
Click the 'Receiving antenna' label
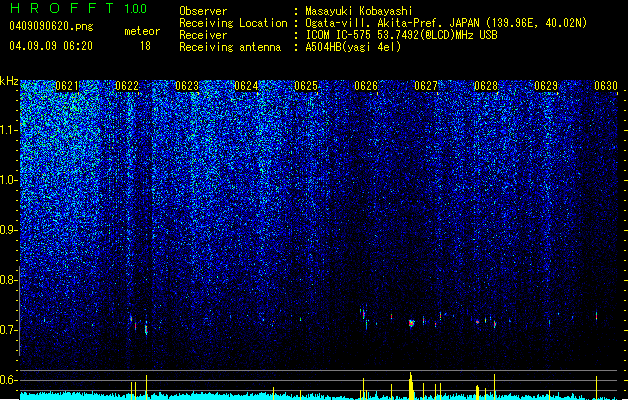230,47
